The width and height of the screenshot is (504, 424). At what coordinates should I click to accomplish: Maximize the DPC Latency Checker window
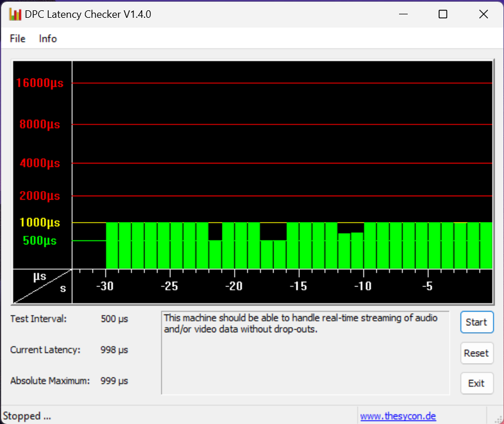(443, 14)
